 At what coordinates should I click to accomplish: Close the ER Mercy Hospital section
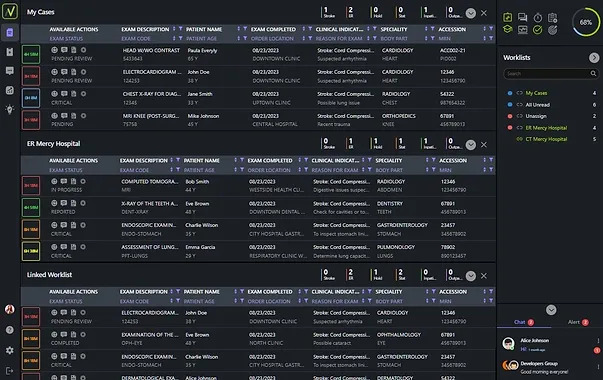tap(484, 145)
